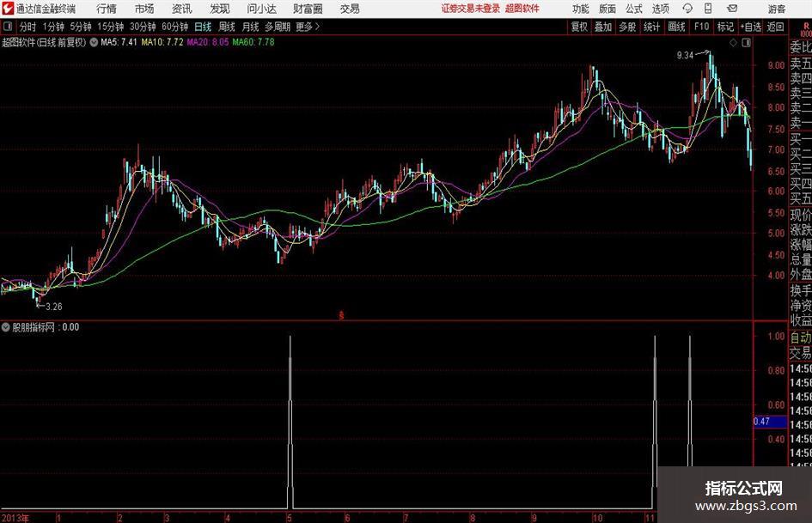Open the 选项 menu
812x523 pixels.
pos(661,9)
